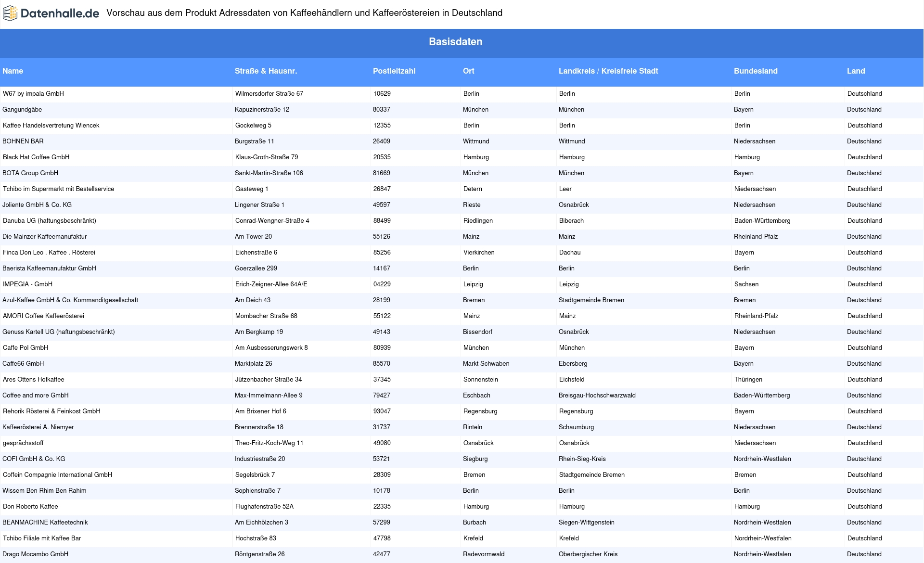Click Don Roberto Kaffee
Screen dimensions: 924x563
coord(30,507)
